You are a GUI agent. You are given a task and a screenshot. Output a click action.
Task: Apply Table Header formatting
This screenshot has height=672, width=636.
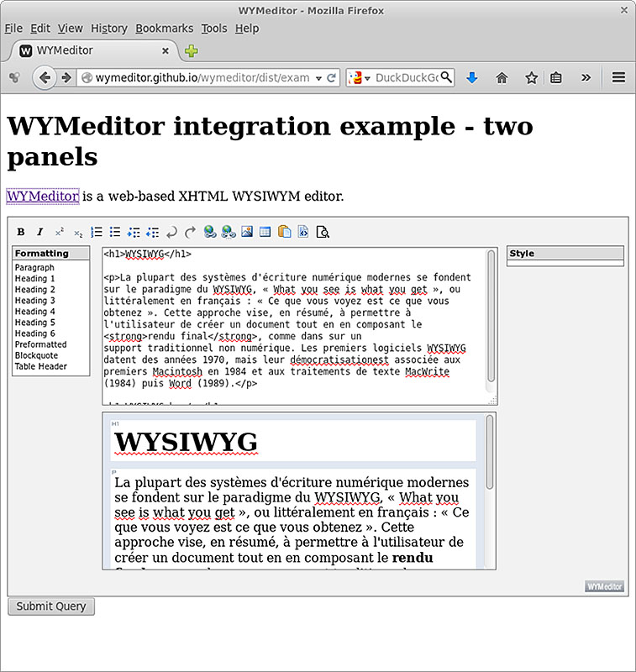(x=41, y=366)
